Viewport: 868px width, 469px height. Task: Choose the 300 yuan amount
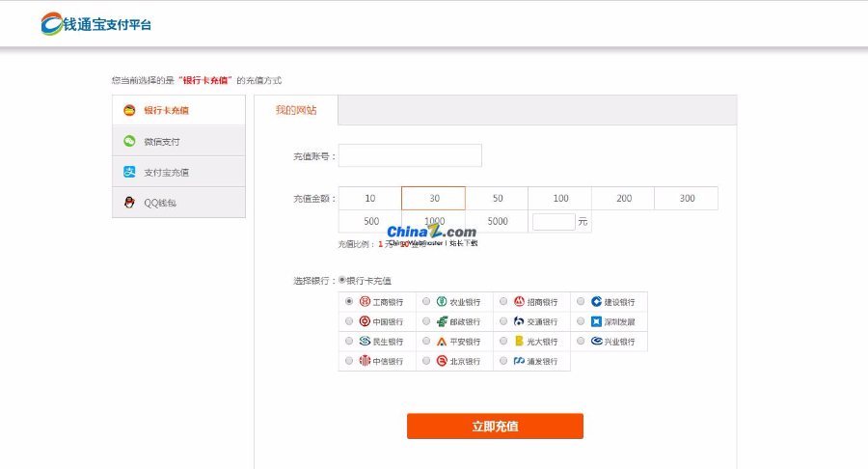click(x=687, y=198)
